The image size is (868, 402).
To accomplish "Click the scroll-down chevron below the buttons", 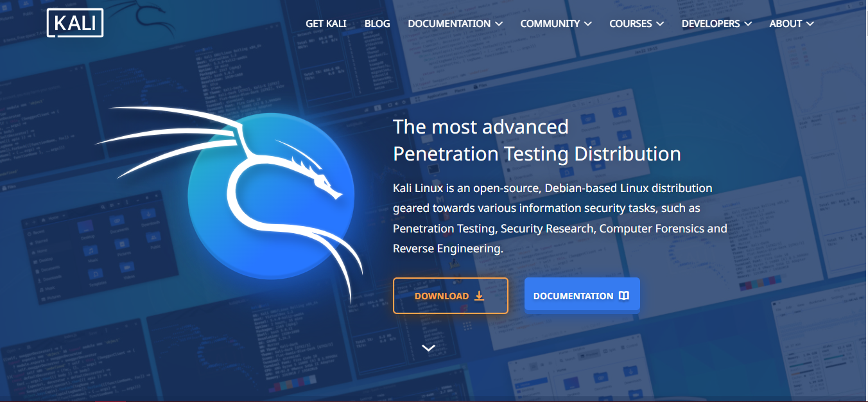I will [x=429, y=348].
